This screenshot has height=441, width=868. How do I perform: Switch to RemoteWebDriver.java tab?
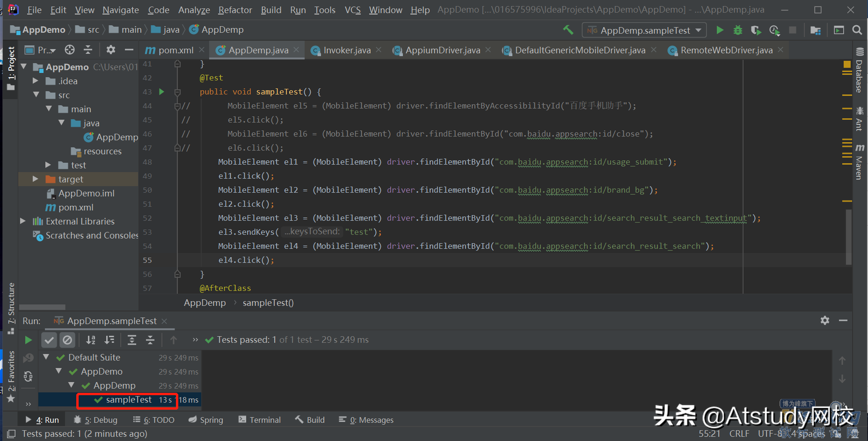click(726, 50)
